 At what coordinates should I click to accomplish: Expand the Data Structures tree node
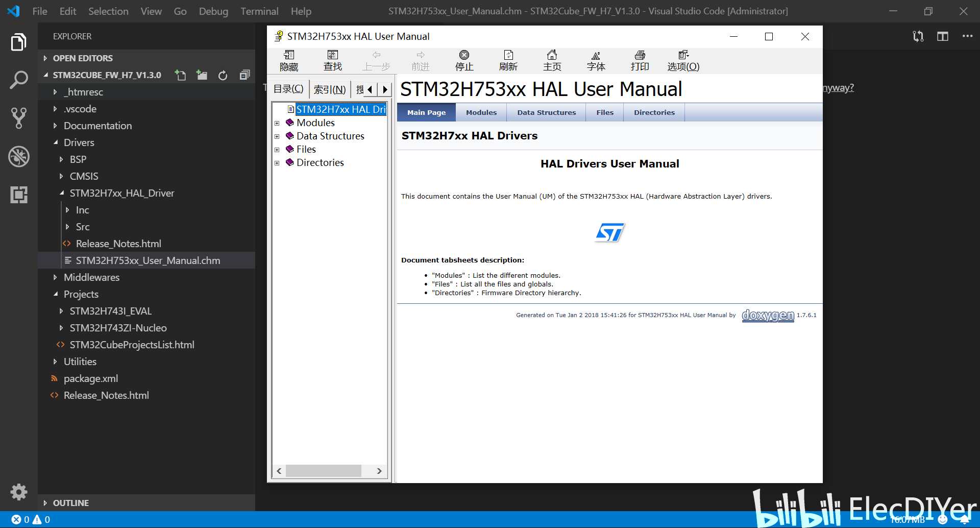click(278, 136)
